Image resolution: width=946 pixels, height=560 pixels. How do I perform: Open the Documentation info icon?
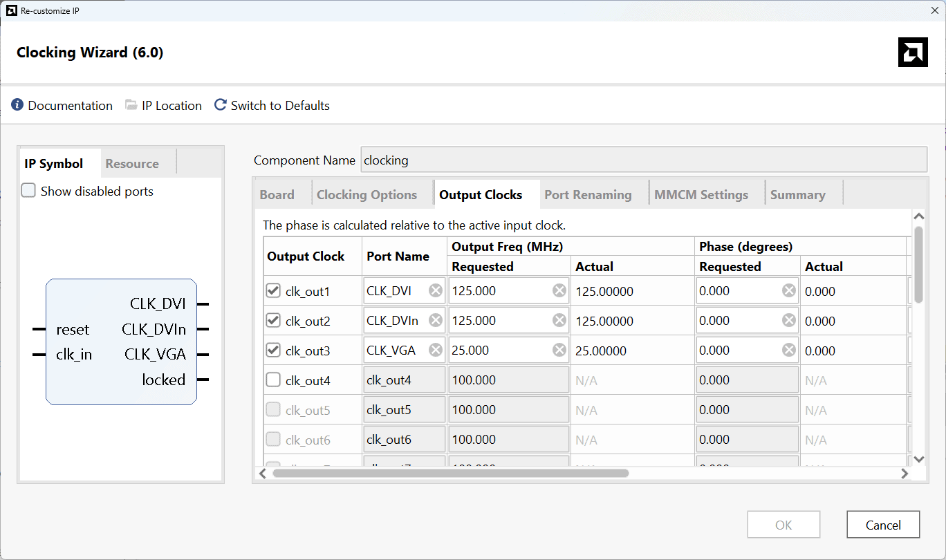pos(17,105)
